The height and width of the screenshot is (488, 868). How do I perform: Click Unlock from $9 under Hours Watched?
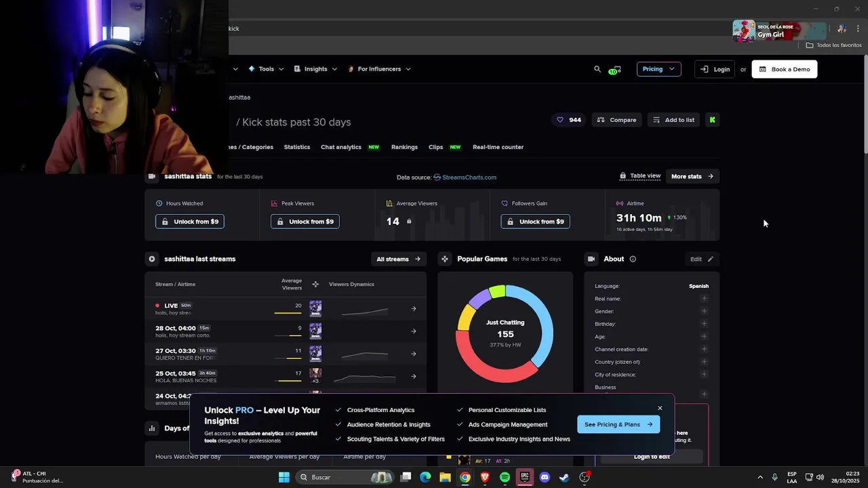(190, 222)
